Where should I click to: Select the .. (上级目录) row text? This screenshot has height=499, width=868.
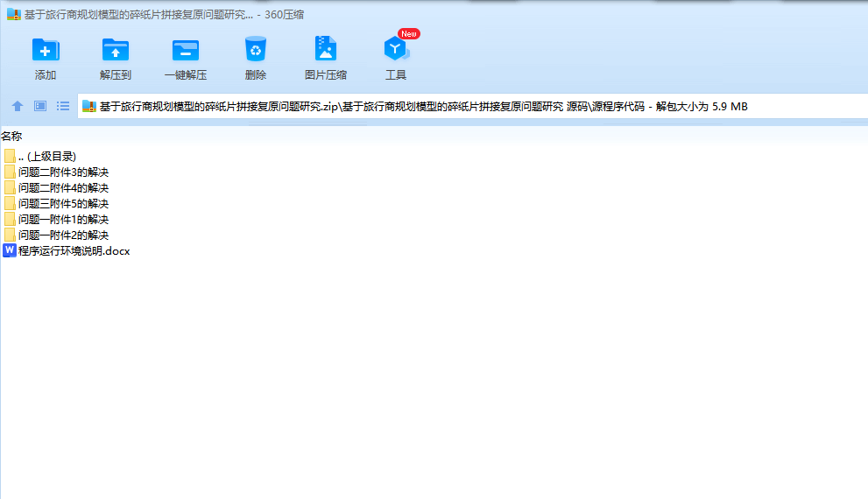coord(47,157)
